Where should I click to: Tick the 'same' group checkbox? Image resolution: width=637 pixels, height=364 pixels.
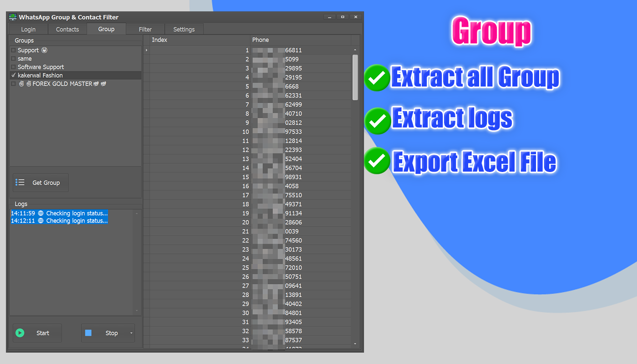click(14, 59)
